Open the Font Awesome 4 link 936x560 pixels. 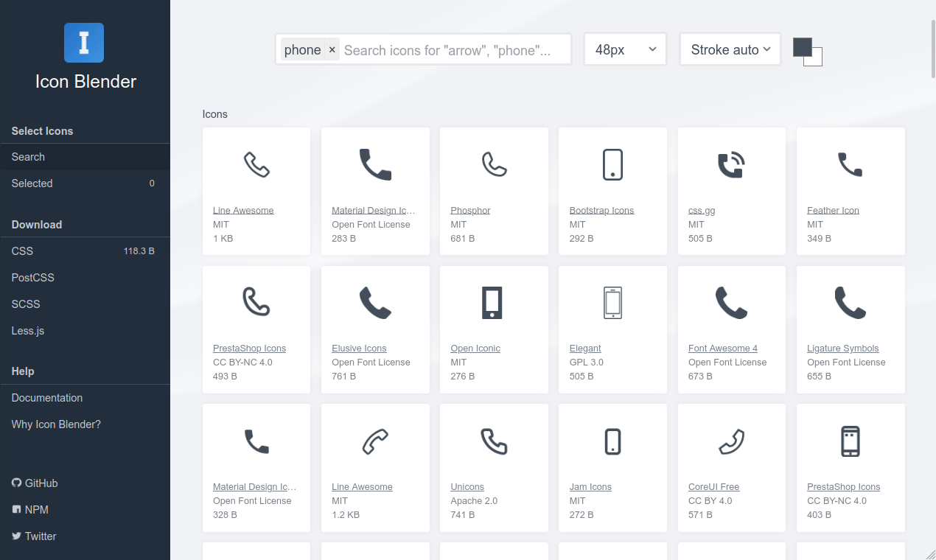723,349
